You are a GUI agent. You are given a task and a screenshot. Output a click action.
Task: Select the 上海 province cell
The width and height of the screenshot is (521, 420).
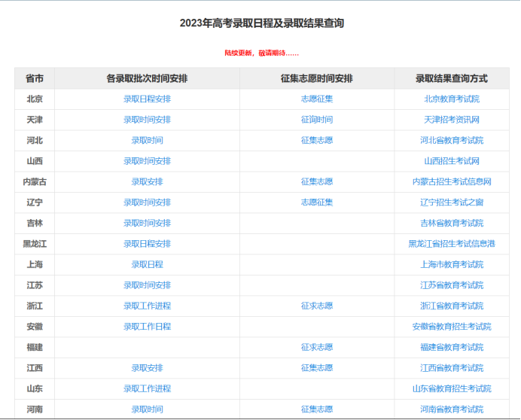point(35,264)
